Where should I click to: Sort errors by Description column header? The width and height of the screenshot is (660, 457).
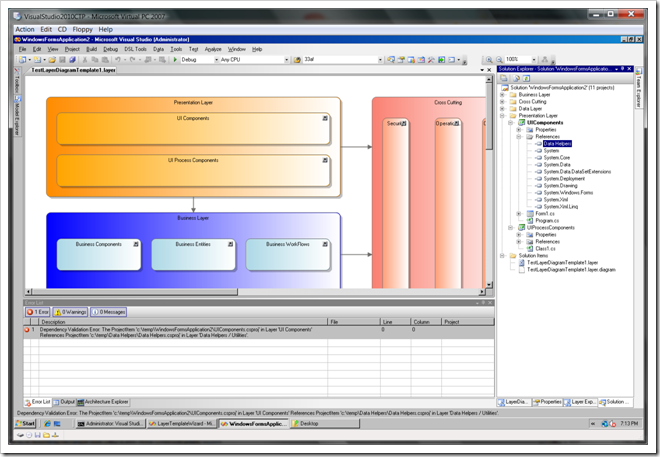[55, 321]
